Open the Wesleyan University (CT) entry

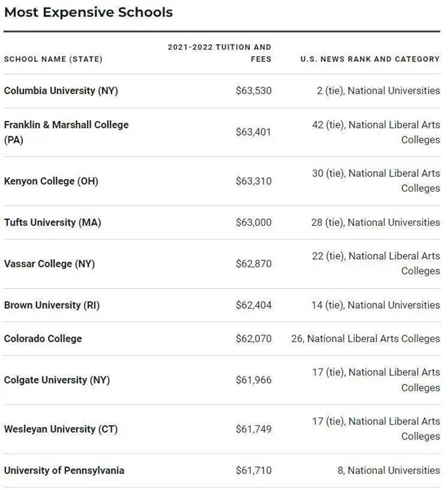pyautogui.click(x=61, y=429)
